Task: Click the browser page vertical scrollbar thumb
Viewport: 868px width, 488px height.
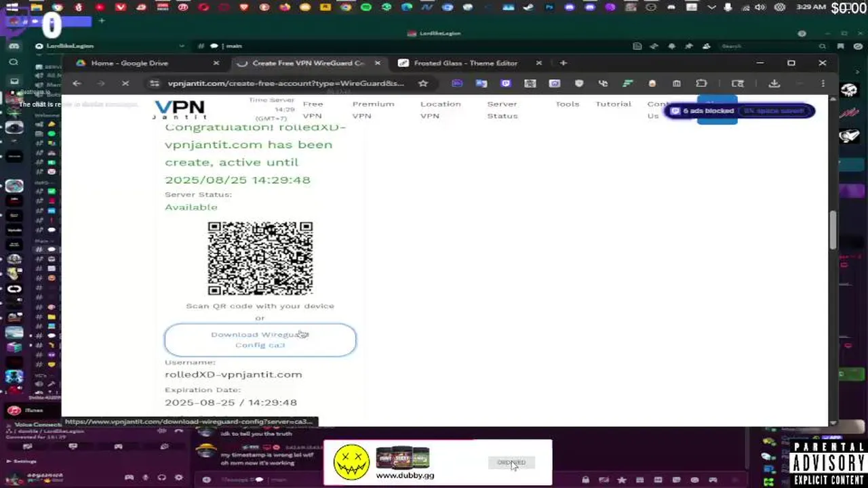Action: (x=833, y=230)
